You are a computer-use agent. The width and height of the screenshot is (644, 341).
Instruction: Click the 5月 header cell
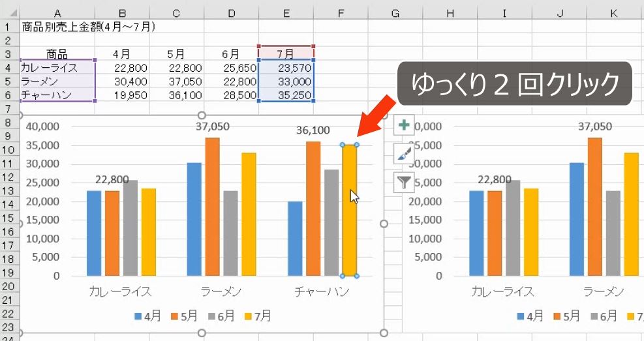point(177,54)
